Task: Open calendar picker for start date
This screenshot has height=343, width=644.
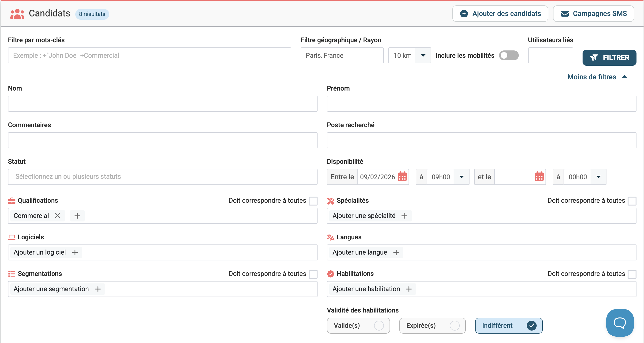Action: [x=402, y=177]
